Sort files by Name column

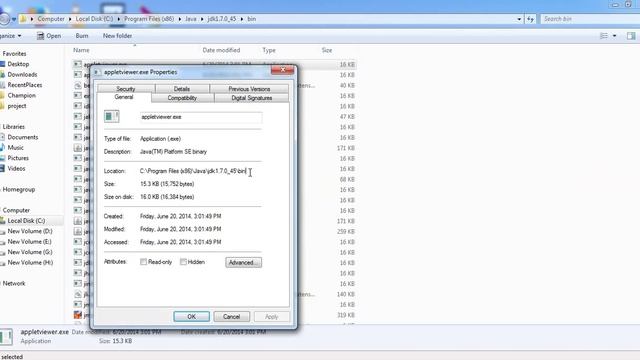[x=81, y=50]
